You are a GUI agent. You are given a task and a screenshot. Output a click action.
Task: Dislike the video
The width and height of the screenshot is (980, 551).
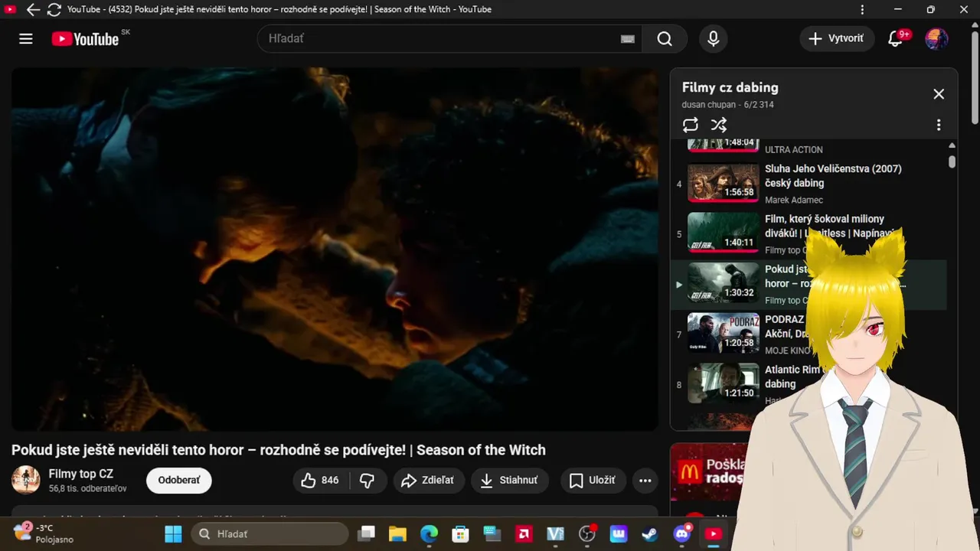pyautogui.click(x=367, y=481)
